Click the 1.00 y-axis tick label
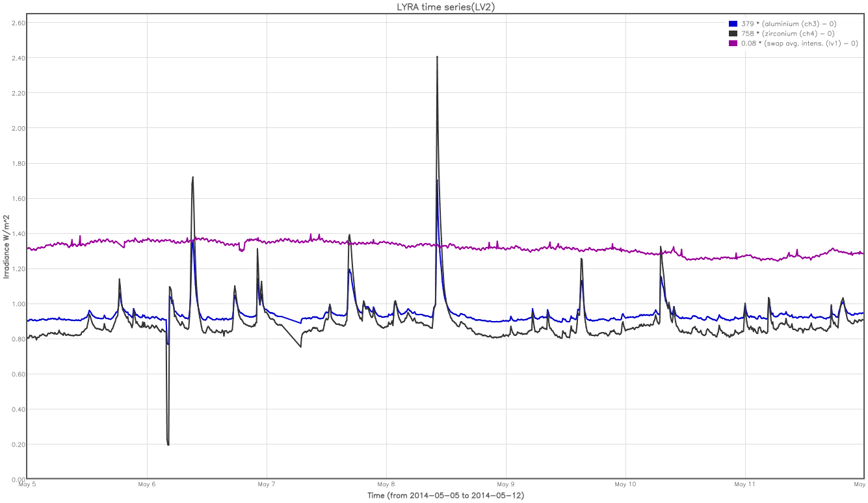Viewport: 868px width, 503px height. pos(18,304)
